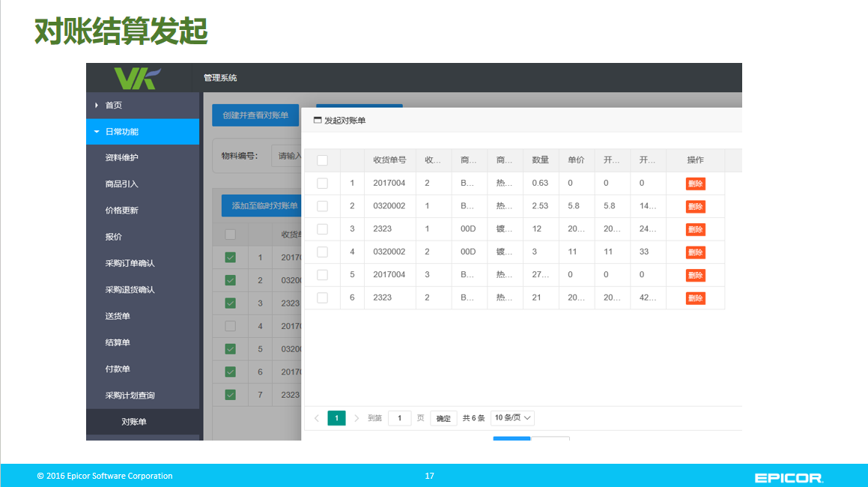
Task: Check dialog row 6 checkbox for 2323
Action: (322, 297)
